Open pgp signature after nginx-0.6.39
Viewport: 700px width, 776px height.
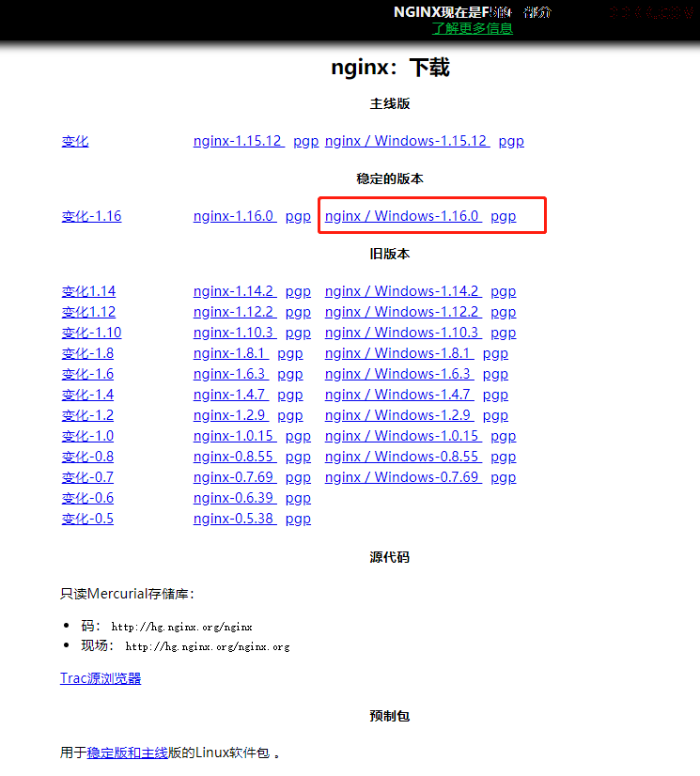[298, 498]
